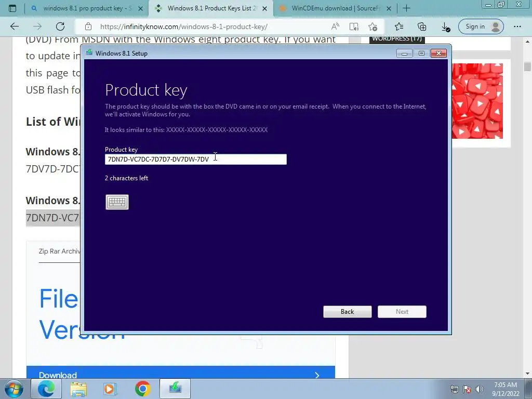Click the '2 characters left' status text

point(127,178)
